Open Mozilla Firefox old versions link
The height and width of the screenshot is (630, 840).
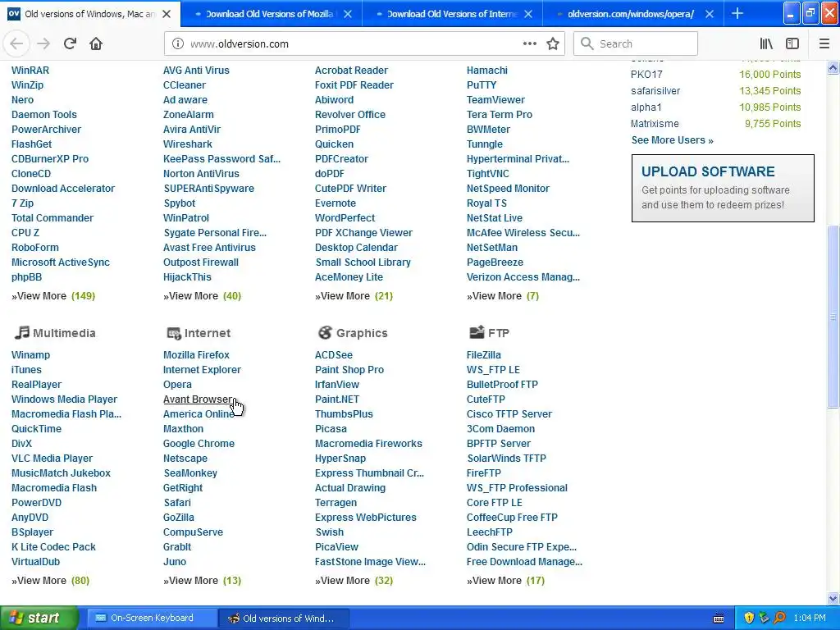(x=196, y=355)
